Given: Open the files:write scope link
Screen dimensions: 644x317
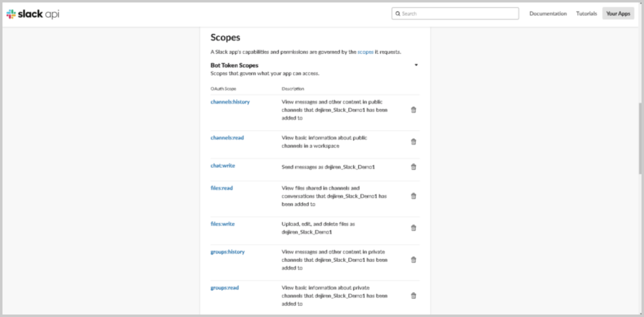Looking at the screenshot, I should (x=223, y=224).
